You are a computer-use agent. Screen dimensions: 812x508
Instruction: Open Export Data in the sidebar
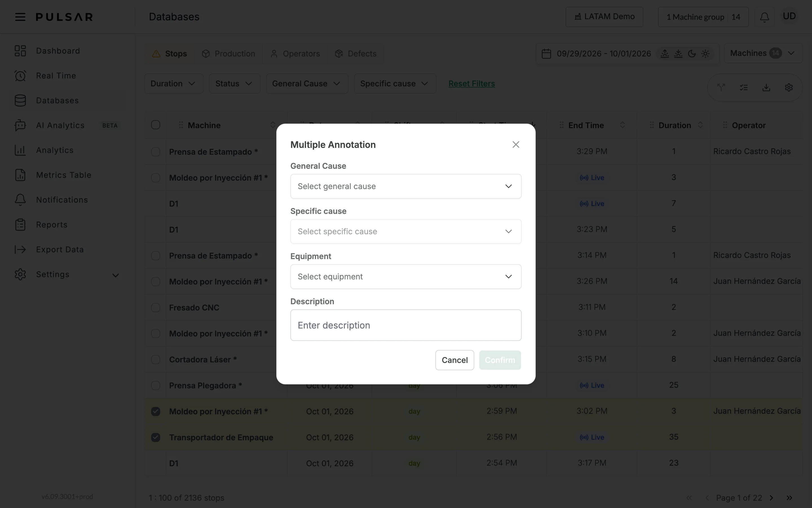point(60,250)
